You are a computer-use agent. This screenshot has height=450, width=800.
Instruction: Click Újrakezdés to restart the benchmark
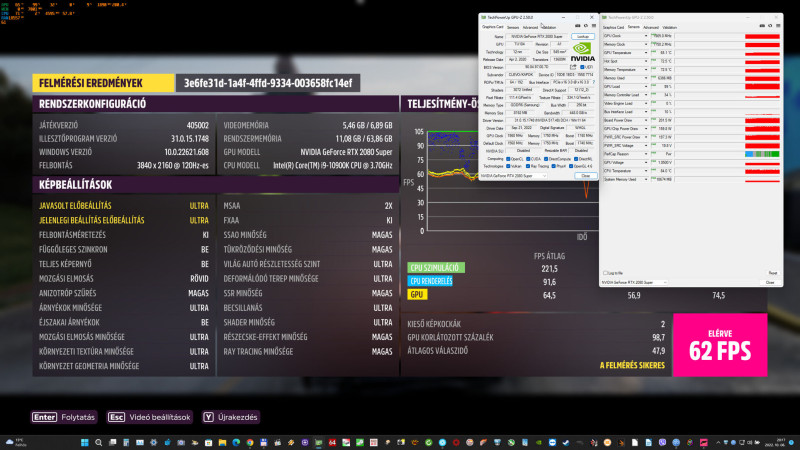237,417
